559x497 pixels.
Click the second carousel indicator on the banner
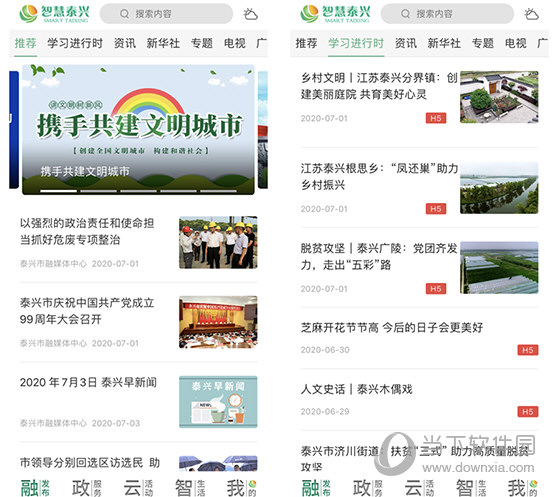coord(98,191)
